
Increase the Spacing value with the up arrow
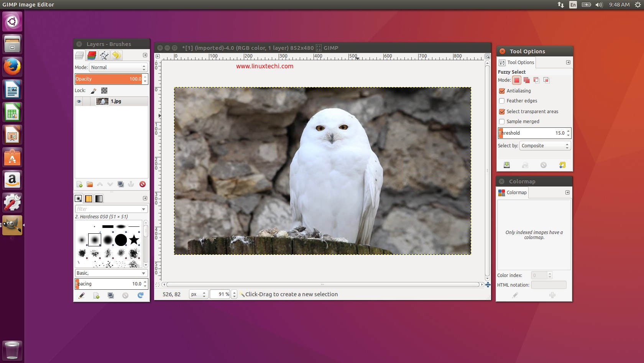(145, 282)
